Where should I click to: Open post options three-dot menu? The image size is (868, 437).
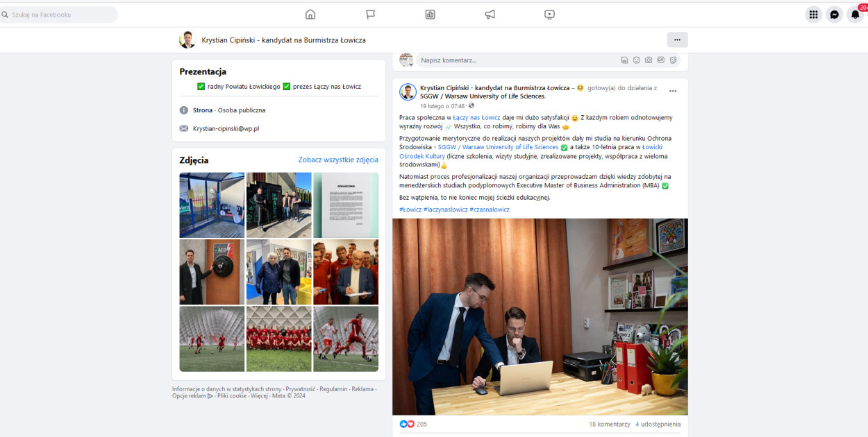(672, 91)
